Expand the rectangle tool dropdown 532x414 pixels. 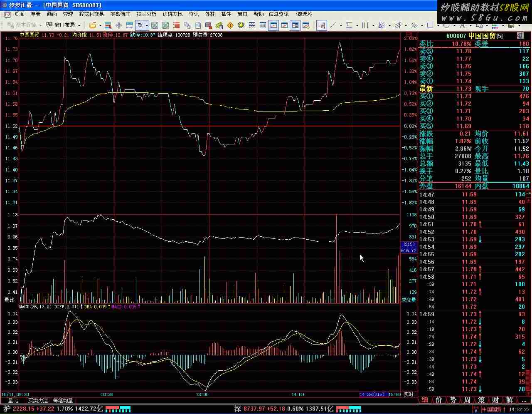(x=438, y=25)
